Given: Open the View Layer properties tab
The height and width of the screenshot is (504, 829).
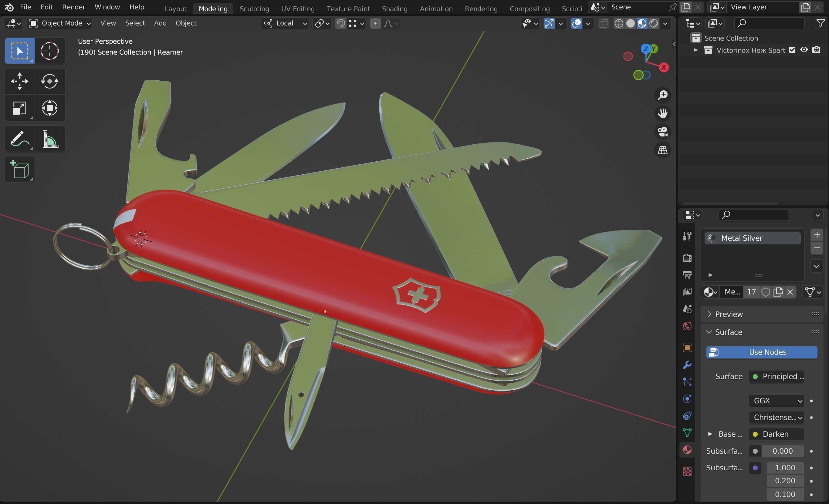Looking at the screenshot, I should [x=687, y=292].
